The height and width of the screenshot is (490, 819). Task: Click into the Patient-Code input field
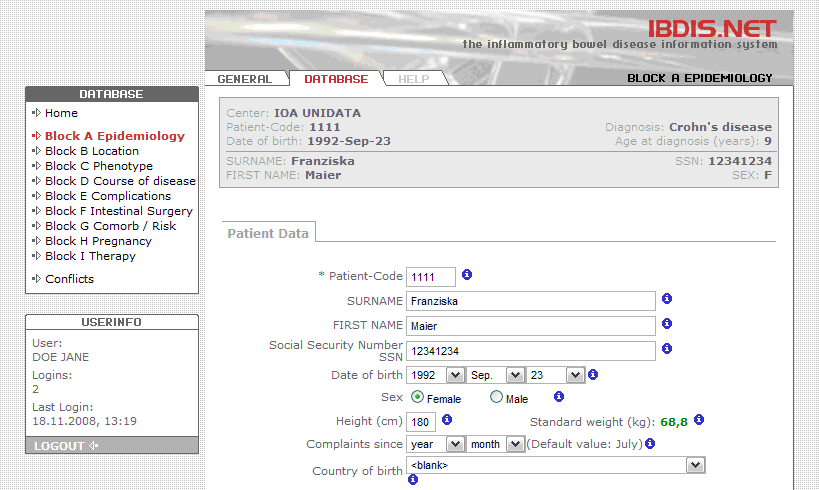point(431,277)
